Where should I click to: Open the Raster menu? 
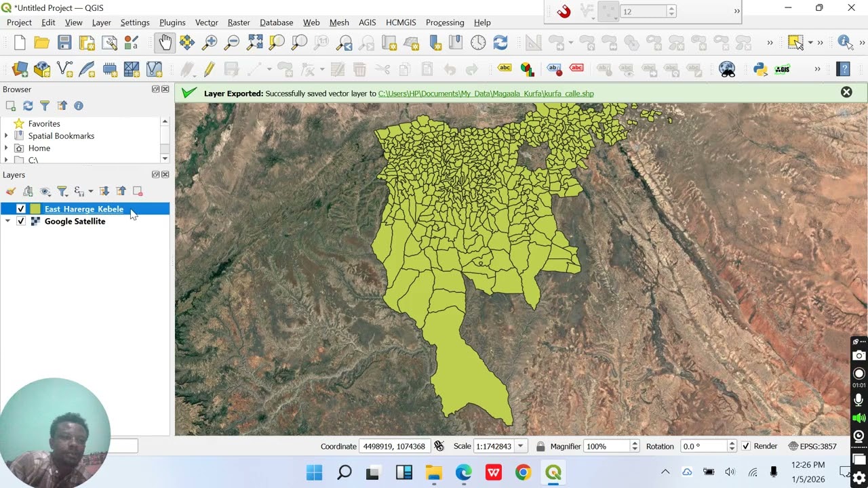[x=239, y=22]
